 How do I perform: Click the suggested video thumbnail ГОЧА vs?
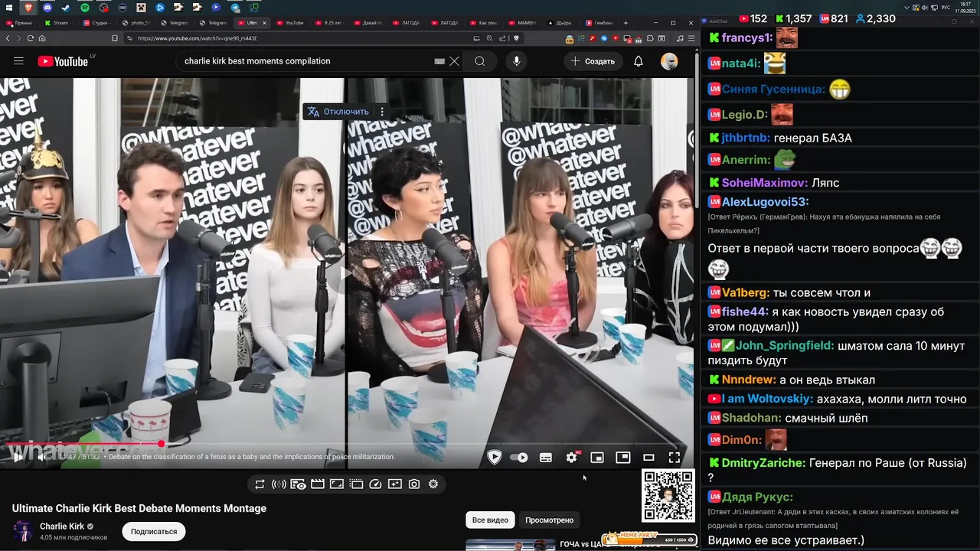[510, 545]
